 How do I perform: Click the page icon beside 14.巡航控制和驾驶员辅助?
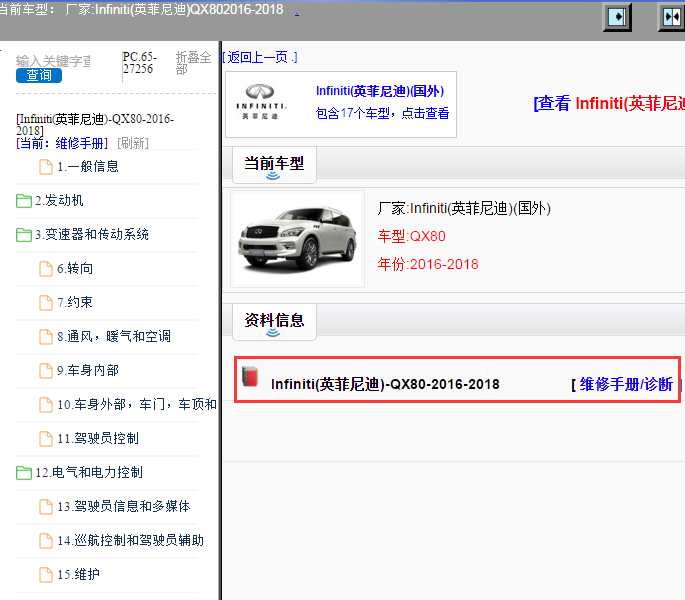pos(46,541)
